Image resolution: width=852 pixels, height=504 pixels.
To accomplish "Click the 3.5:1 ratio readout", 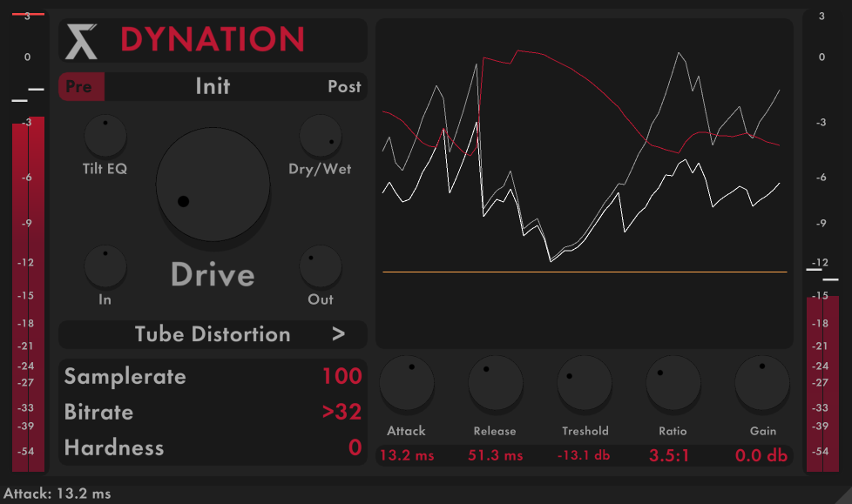I will click(669, 455).
